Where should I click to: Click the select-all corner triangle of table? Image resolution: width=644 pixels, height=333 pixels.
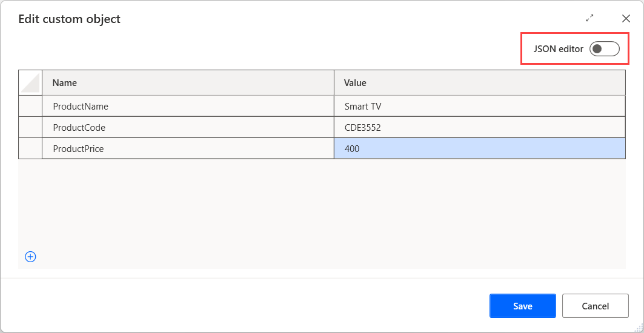point(30,82)
